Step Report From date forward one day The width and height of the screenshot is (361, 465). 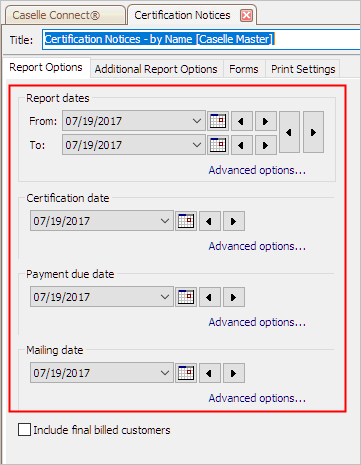[266, 121]
